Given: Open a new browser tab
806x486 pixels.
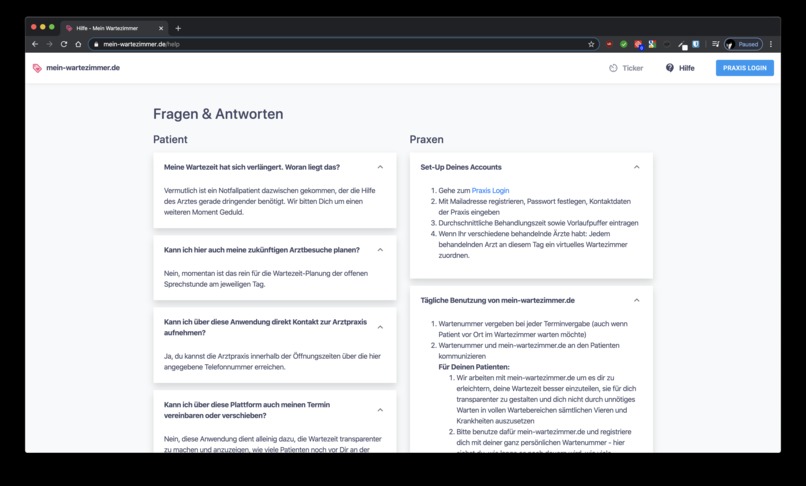Looking at the screenshot, I should [x=178, y=28].
